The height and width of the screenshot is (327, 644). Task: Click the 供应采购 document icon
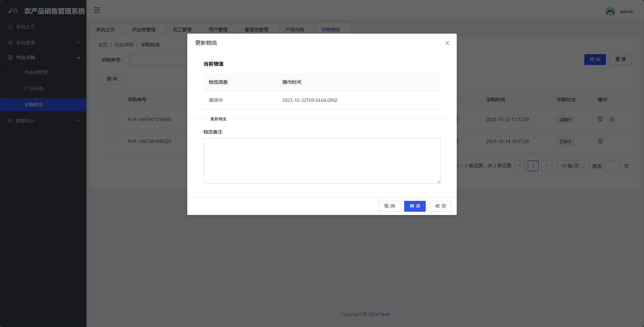pyautogui.click(x=10, y=58)
